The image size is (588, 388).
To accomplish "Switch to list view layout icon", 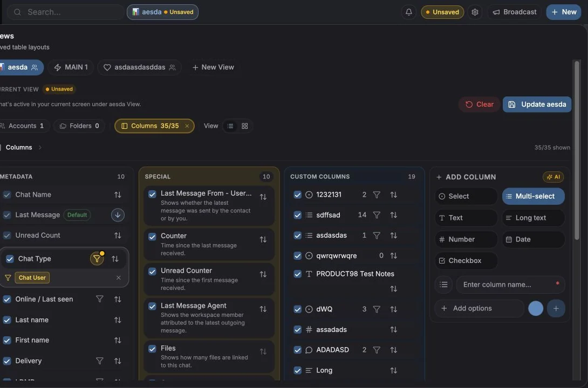I will 230,126.
